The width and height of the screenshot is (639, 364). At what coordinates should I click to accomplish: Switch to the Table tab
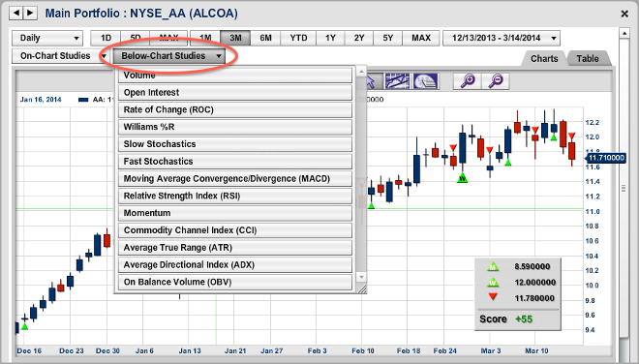tap(588, 58)
